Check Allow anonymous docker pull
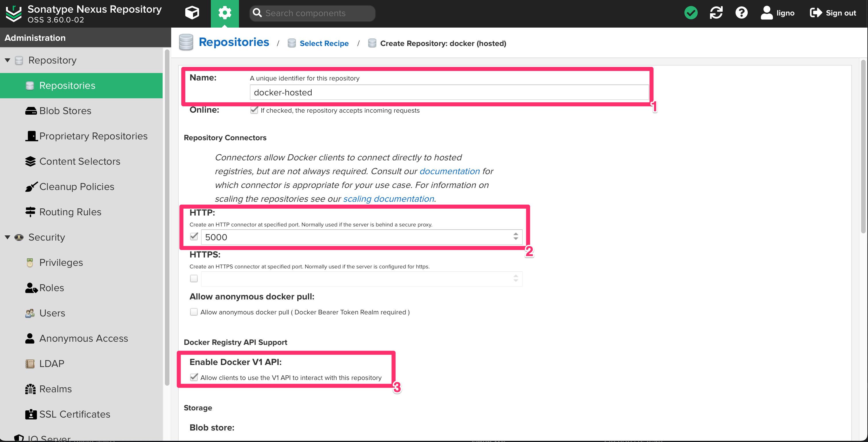868x442 pixels. [x=194, y=312]
